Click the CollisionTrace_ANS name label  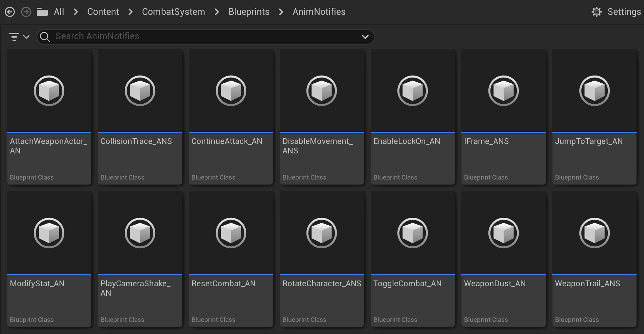(x=136, y=141)
